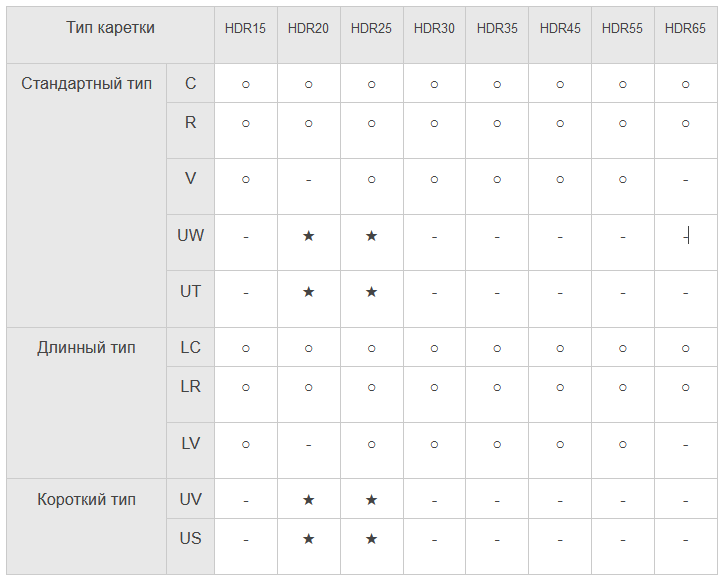Click the circle in LC row, HDR65 column

pos(686,349)
